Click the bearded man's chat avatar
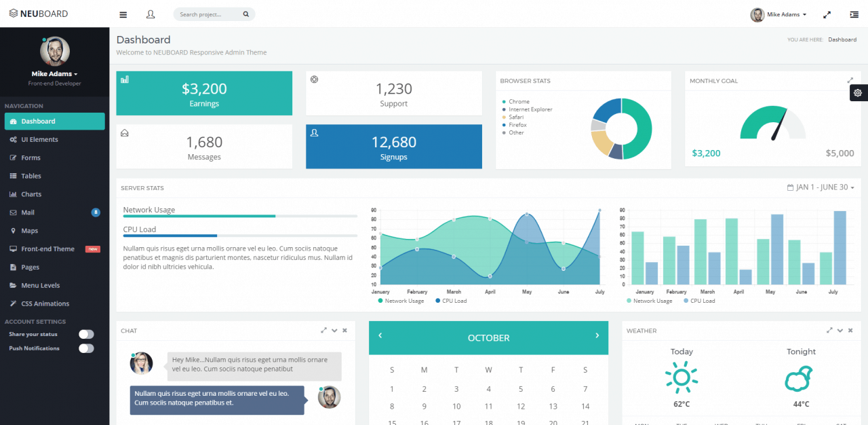 pyautogui.click(x=329, y=397)
